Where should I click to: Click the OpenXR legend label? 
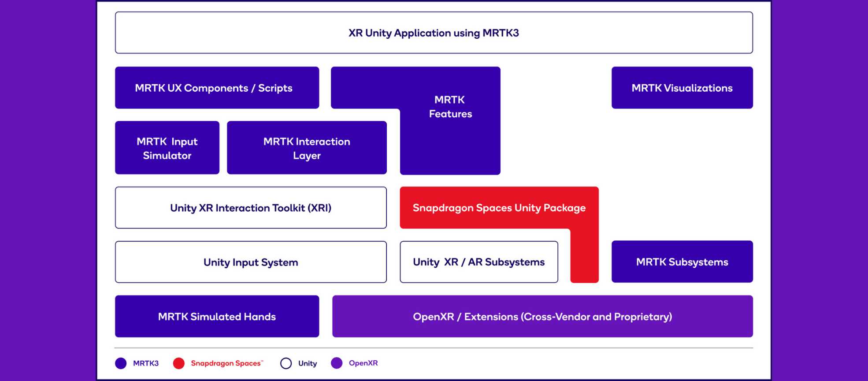(x=364, y=363)
